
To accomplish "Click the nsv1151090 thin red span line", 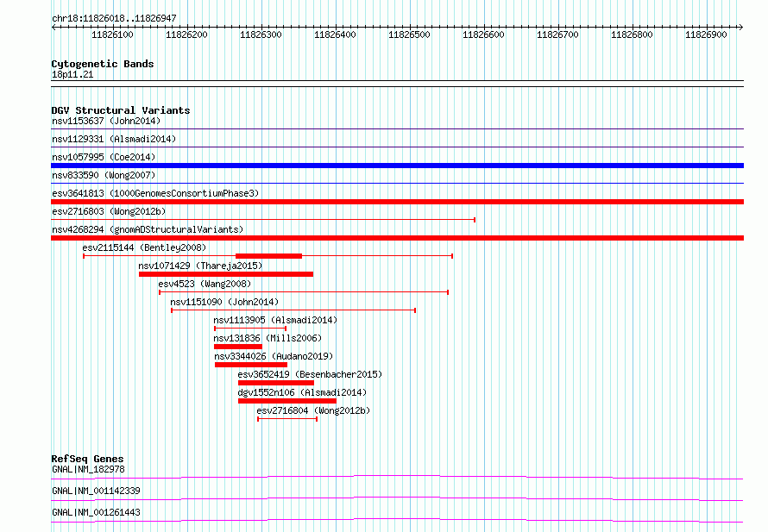I will tap(293, 310).
